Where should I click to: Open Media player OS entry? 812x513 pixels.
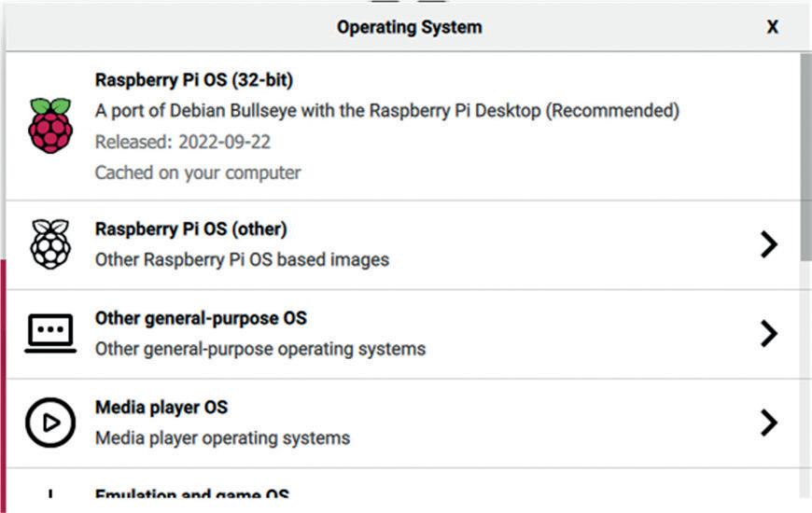point(161,408)
